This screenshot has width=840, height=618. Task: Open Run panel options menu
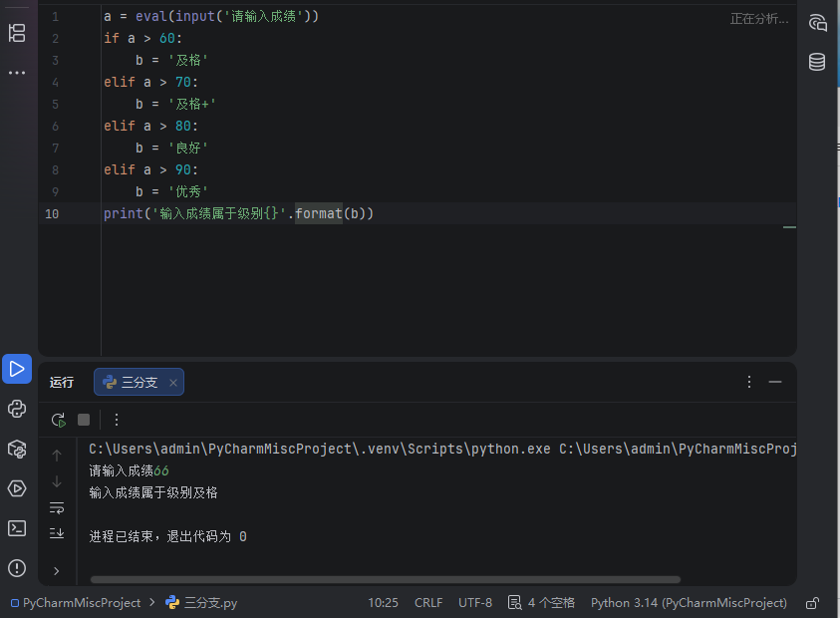749,382
